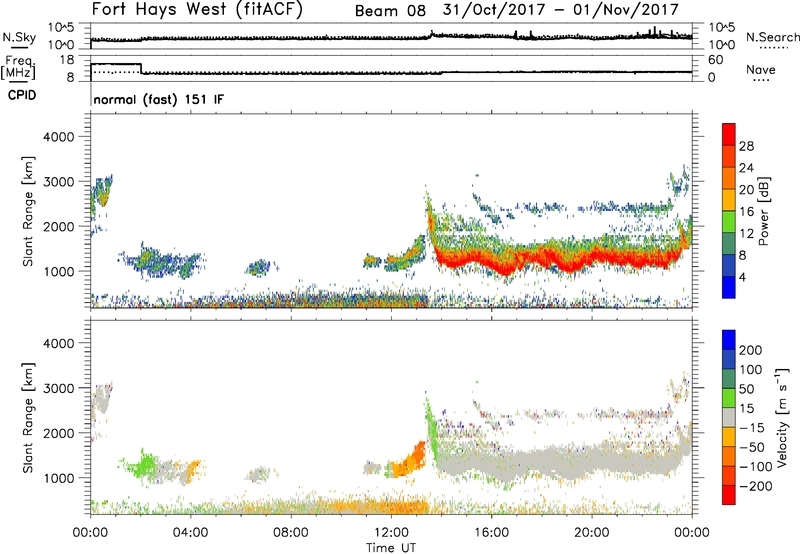
Task: Click the green velocity patch near 02:00
Action: [x=145, y=466]
